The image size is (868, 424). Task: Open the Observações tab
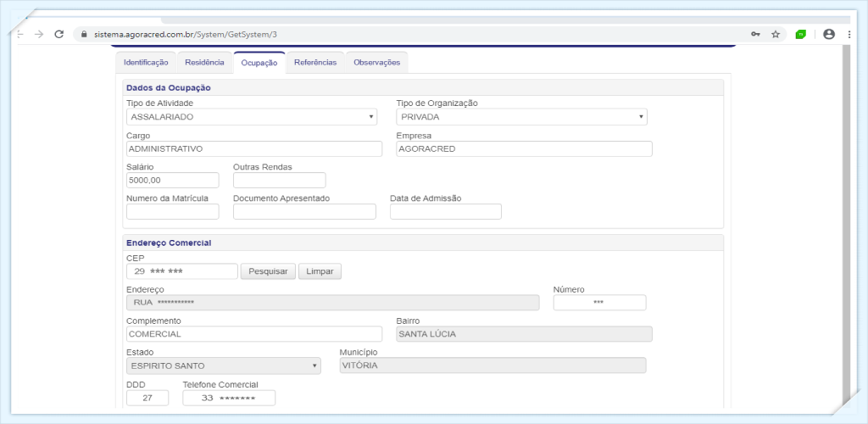point(376,63)
